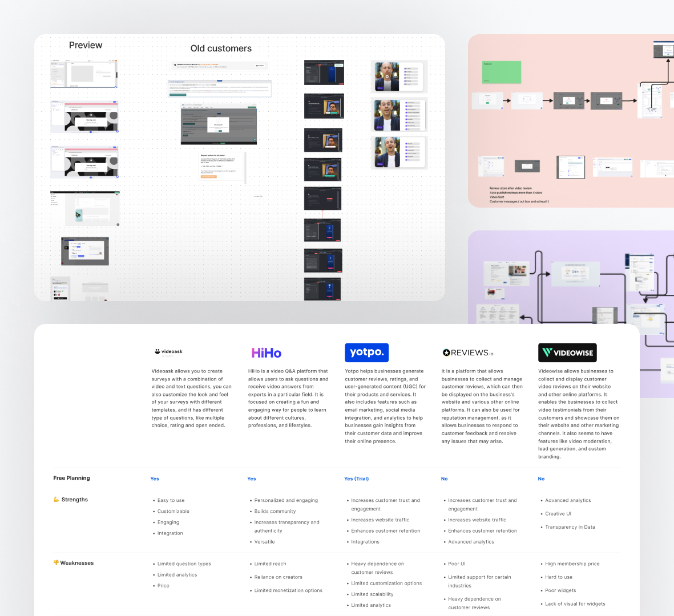Click the 'Customizable' strength
Image resolution: width=674 pixels, height=616 pixels.
click(173, 511)
